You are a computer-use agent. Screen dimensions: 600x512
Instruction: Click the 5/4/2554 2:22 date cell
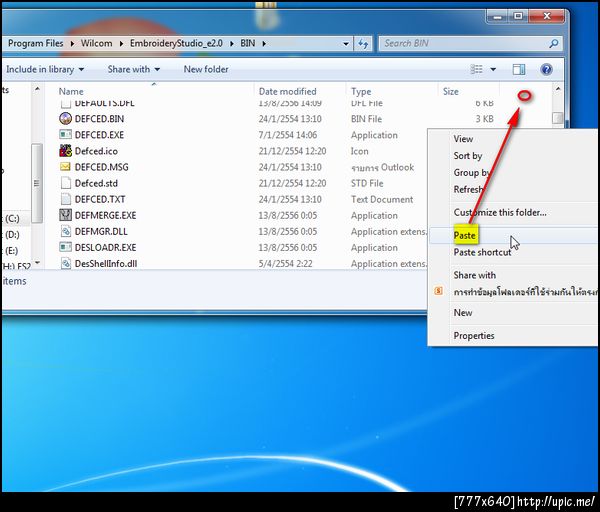tap(285, 264)
